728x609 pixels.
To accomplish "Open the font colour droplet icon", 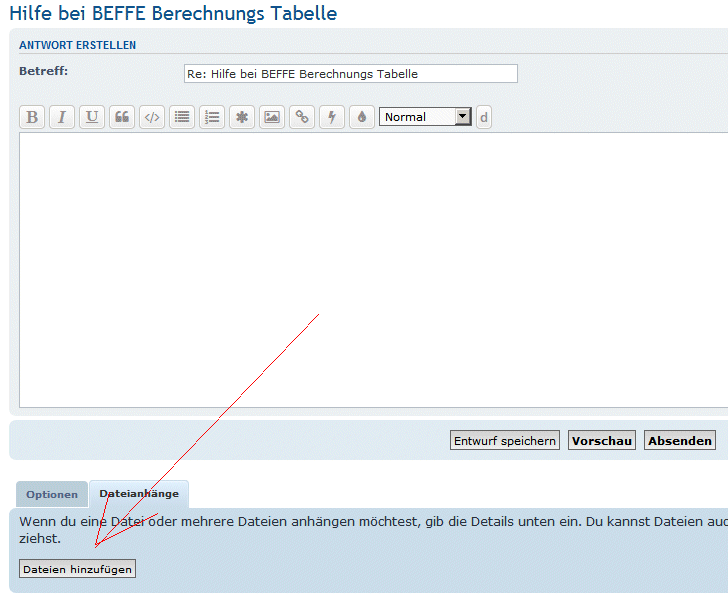I will click(x=362, y=117).
